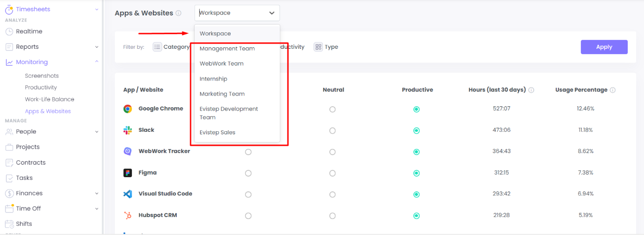644x235 pixels.
Task: Expand the Timesheets sidebar section
Action: [97, 10]
